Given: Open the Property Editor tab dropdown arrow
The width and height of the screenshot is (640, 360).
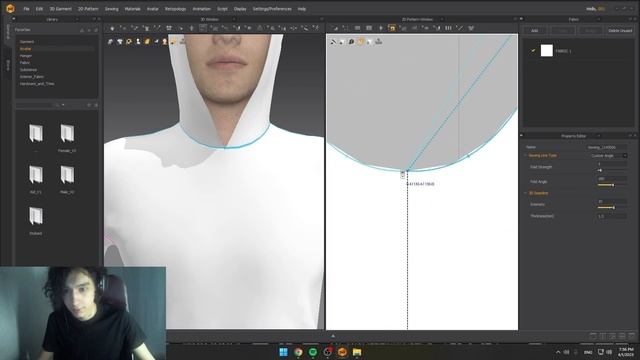Looking at the screenshot, I should 598,136.
